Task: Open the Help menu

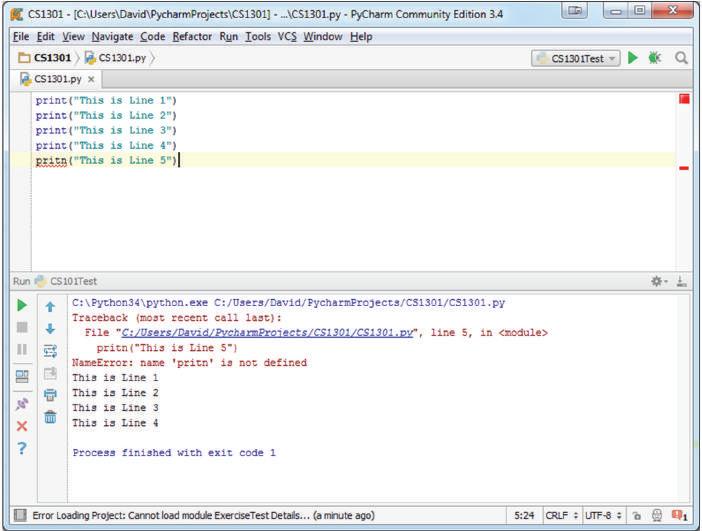Action: [x=361, y=37]
